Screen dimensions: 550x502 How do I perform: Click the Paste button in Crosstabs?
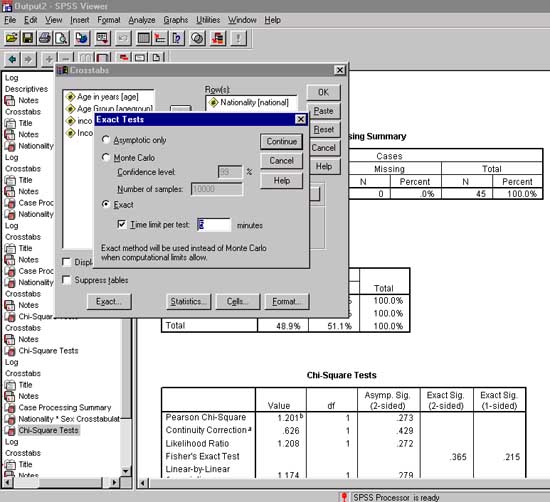[x=323, y=111]
